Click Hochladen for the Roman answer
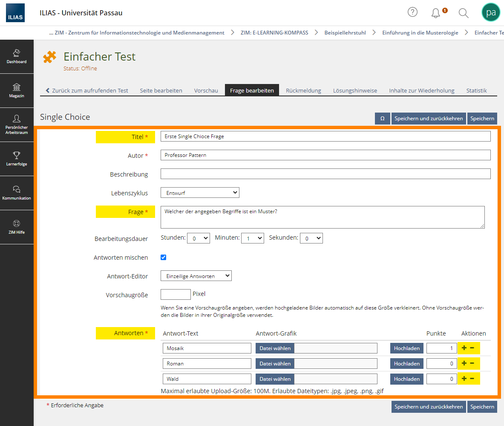Viewport: 504px width, 426px height. 407,364
